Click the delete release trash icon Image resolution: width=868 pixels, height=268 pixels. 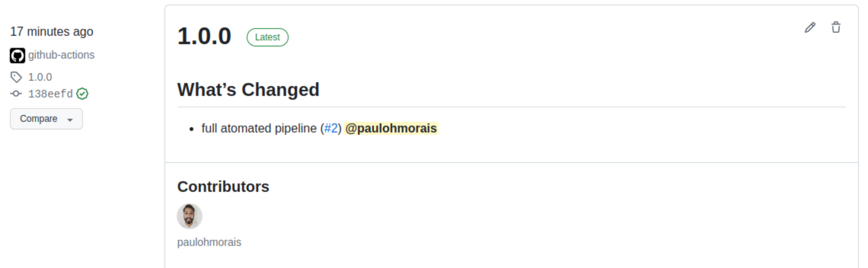click(x=836, y=28)
